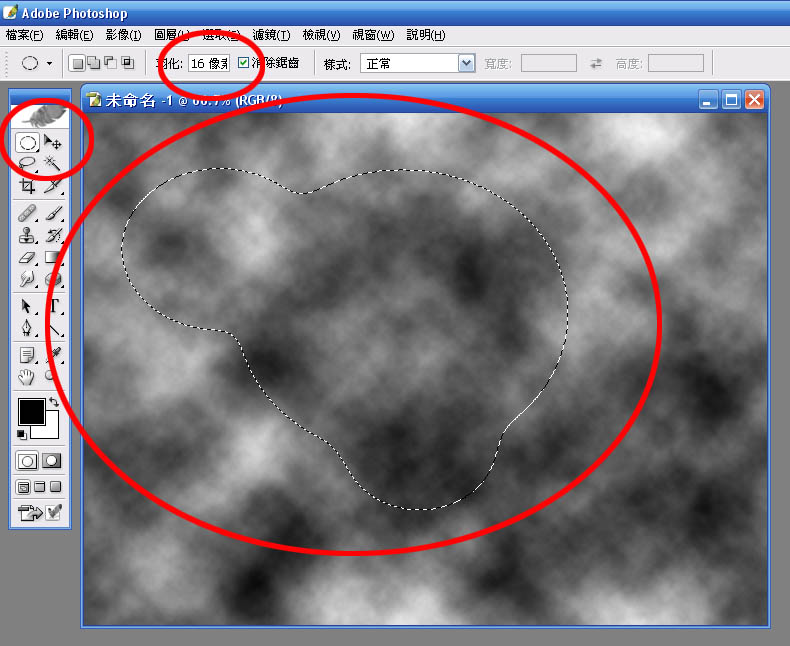Select the Move tool
Image resolution: width=790 pixels, height=646 pixels.
click(53, 143)
